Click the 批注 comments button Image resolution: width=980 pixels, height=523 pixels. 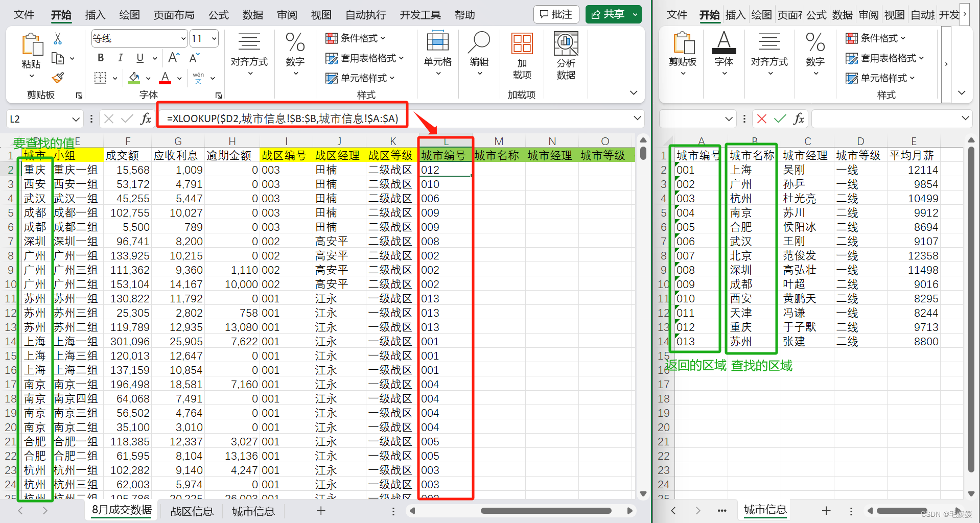556,14
